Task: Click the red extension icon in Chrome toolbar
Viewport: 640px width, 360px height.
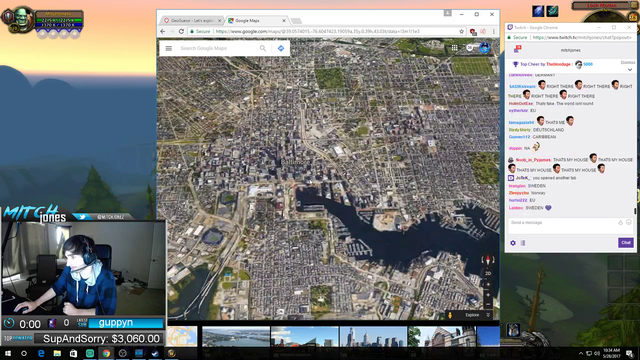Action: [473, 31]
